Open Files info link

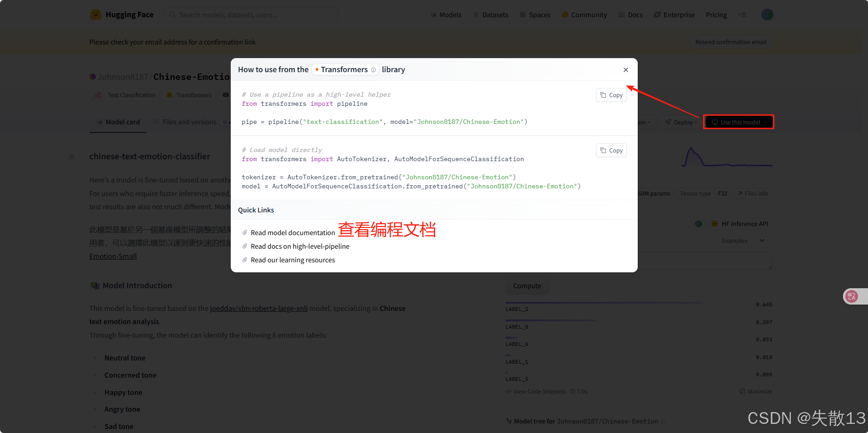pyautogui.click(x=753, y=193)
